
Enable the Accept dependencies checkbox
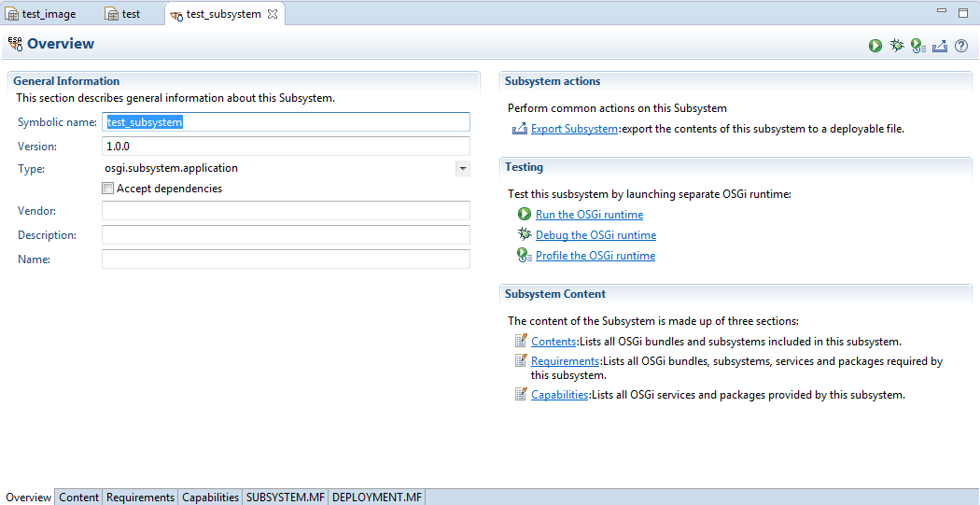coord(108,189)
